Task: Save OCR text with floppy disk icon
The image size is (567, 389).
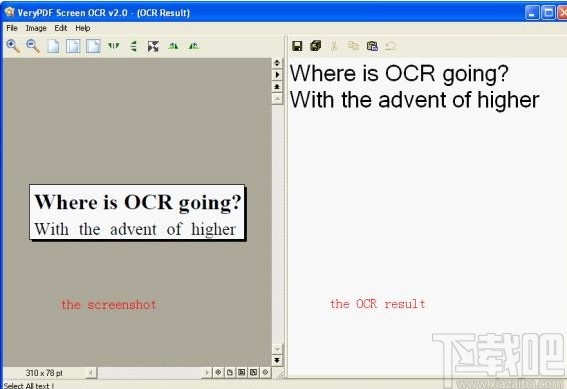Action: 297,46
